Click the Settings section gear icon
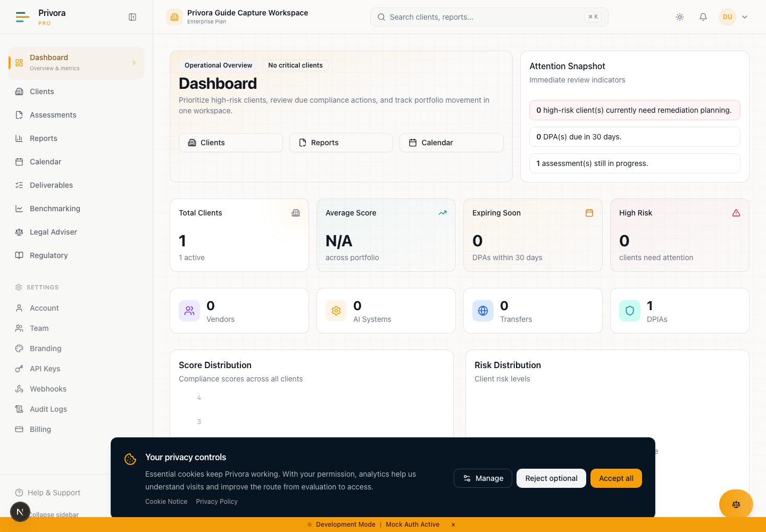This screenshot has height=532, width=766. [x=19, y=287]
